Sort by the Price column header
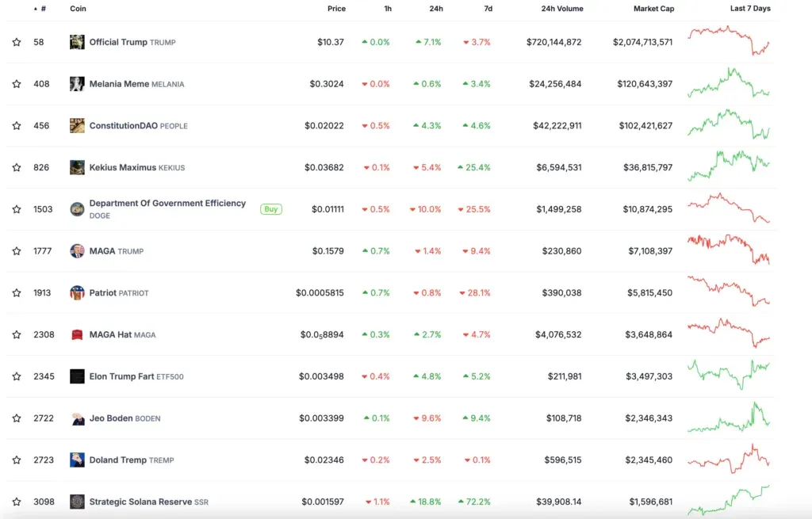812x519 pixels. tap(336, 9)
